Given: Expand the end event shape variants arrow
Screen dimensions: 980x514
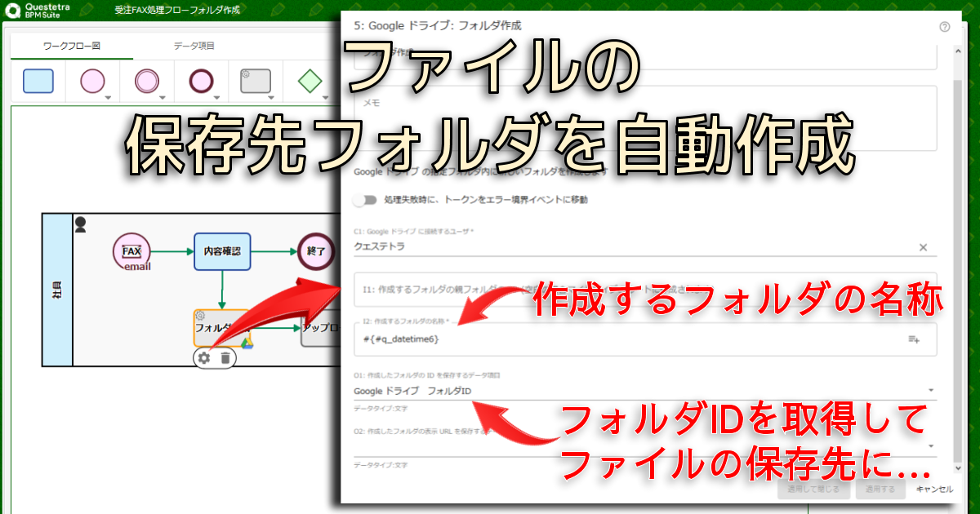Looking at the screenshot, I should pyautogui.click(x=216, y=98).
